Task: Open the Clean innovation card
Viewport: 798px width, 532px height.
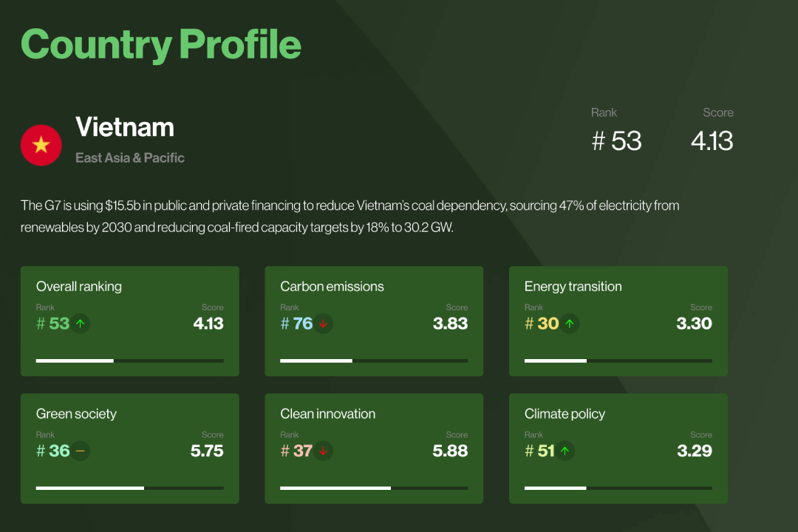Action: click(374, 449)
